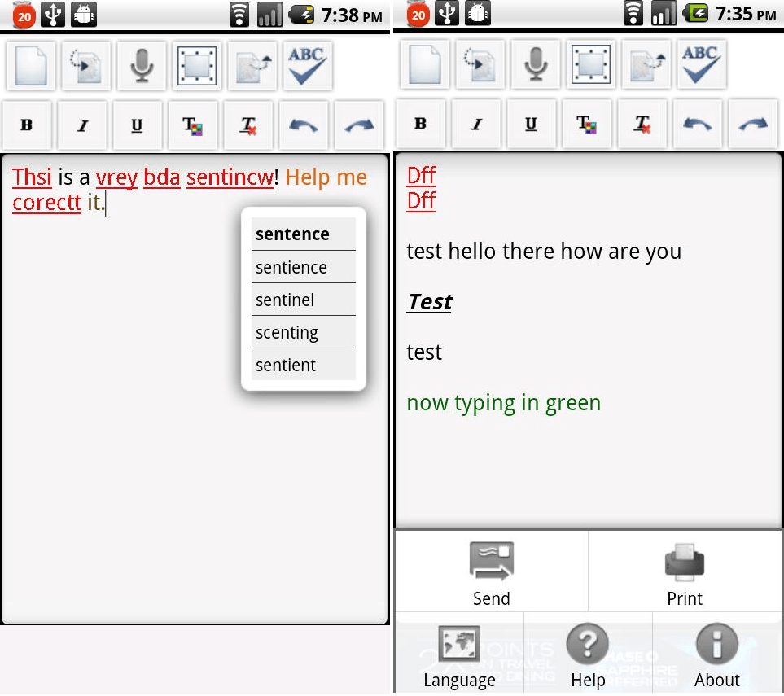Viewport: 784px width, 696px height.
Task: Tap red 20 notification icon in left status bar
Action: click(24, 16)
